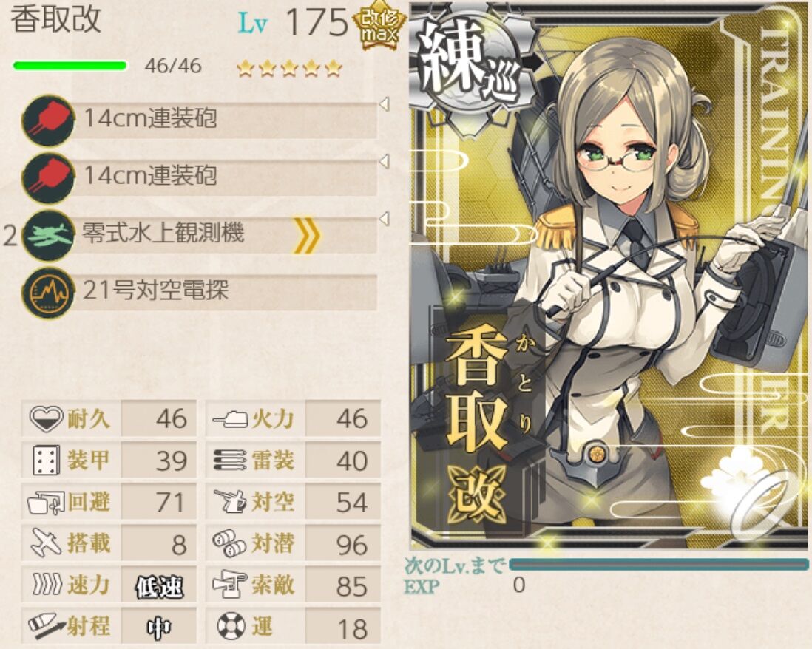Click the lifebuoy icon next to 運

[231, 626]
